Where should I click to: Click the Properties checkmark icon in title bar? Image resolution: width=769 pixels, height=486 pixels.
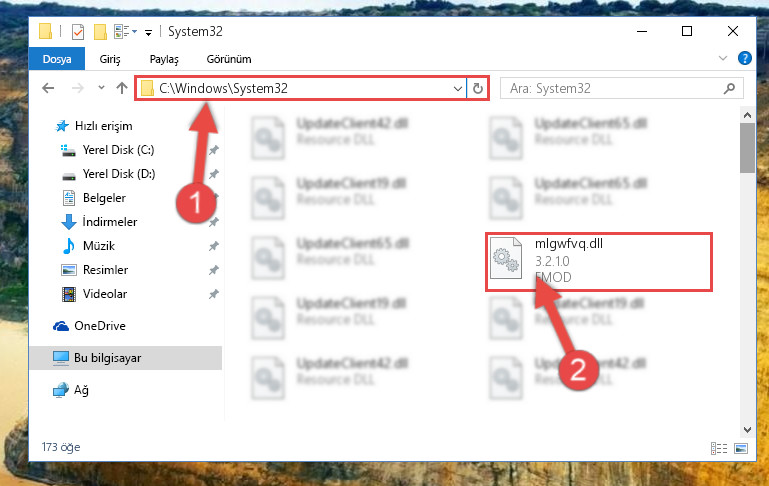coord(77,32)
